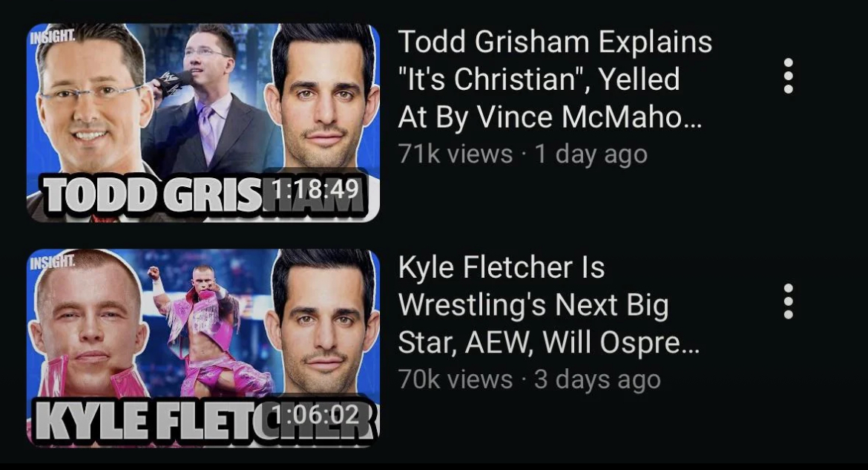The height and width of the screenshot is (470, 868).
Task: Open the more options menu for Todd Grisham video
Action: (x=789, y=76)
